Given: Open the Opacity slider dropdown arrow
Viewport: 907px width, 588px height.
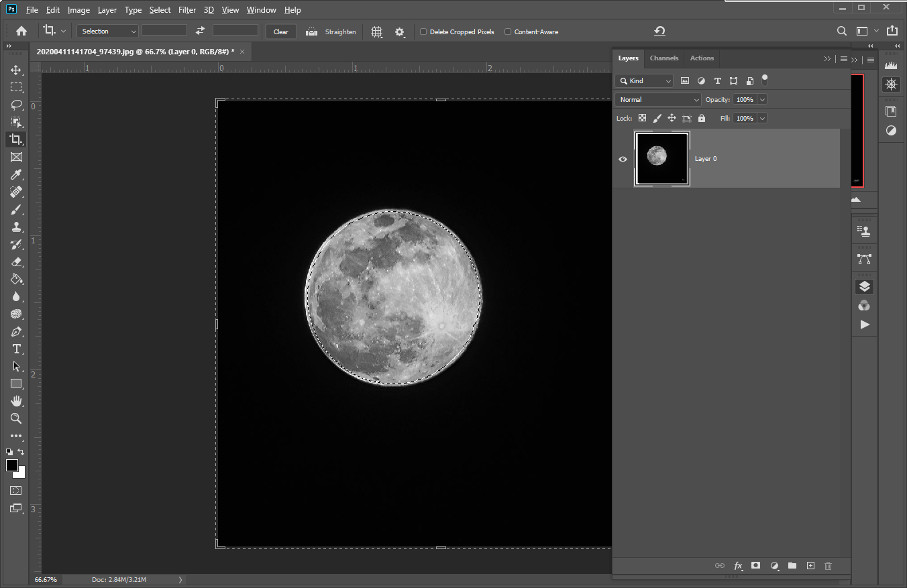Looking at the screenshot, I should 762,99.
